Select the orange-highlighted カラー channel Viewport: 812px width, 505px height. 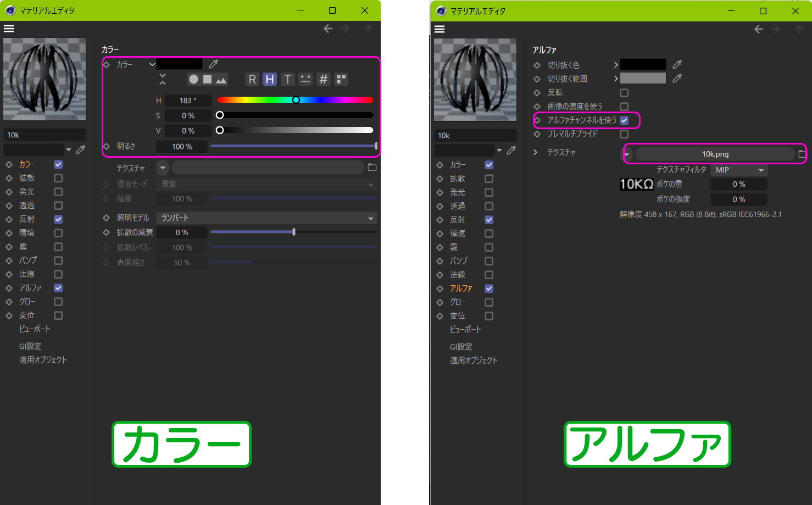(27, 164)
